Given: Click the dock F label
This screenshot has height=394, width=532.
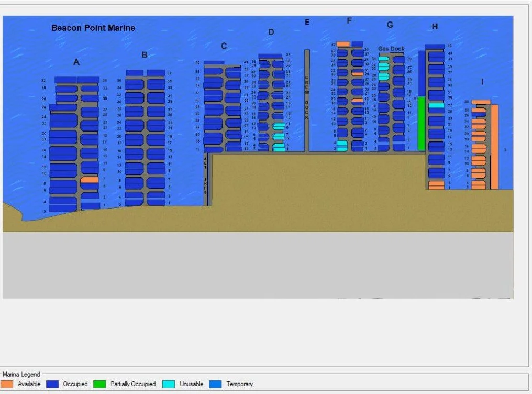Looking at the screenshot, I should (349, 21).
